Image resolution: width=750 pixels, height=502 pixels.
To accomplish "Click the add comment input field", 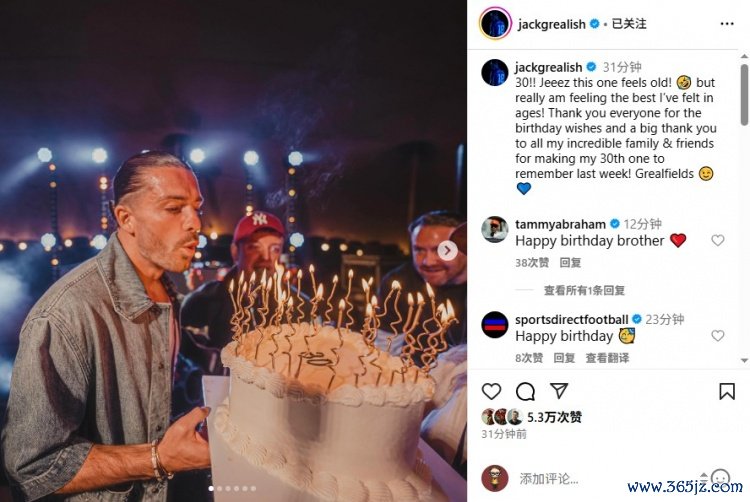I will (x=607, y=478).
